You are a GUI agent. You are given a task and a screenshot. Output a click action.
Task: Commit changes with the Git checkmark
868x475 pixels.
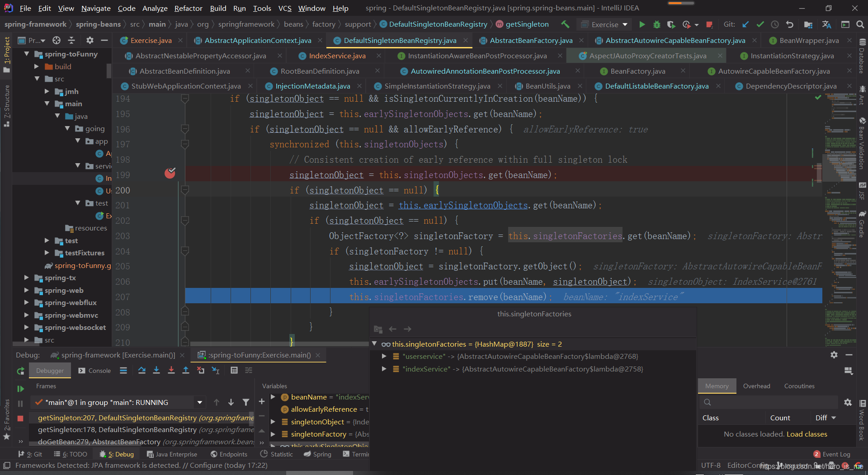(760, 24)
